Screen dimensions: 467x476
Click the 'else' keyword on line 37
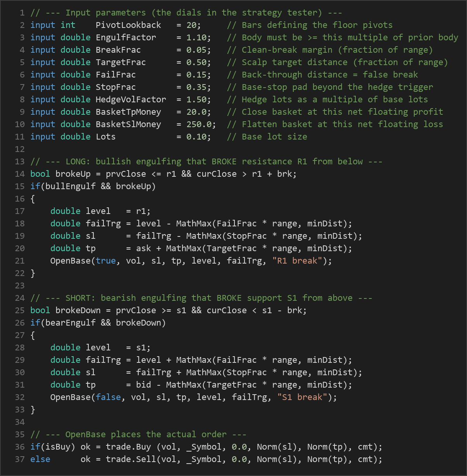(40, 459)
